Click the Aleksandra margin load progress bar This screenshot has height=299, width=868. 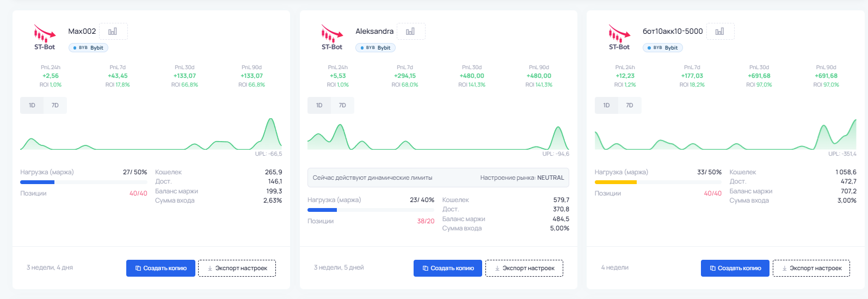[x=371, y=210]
